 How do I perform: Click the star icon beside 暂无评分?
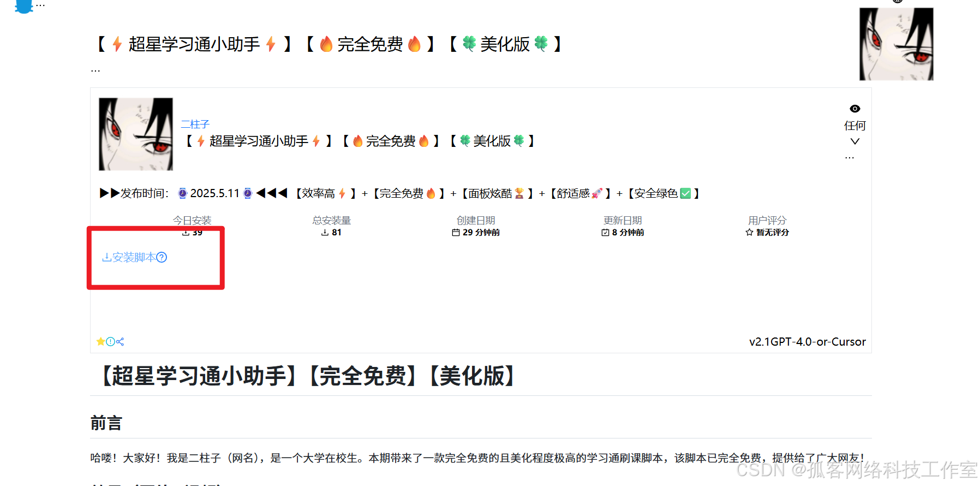[x=749, y=233]
